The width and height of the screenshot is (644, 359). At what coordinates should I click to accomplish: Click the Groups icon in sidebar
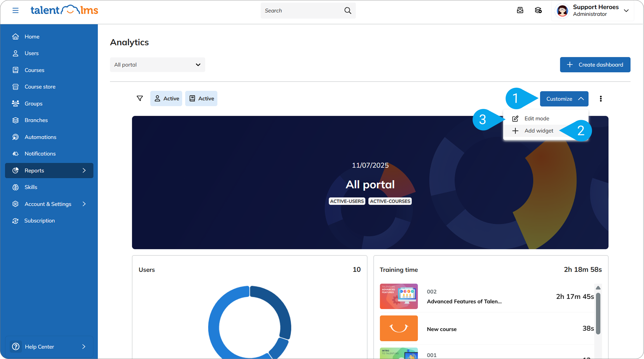pos(16,103)
